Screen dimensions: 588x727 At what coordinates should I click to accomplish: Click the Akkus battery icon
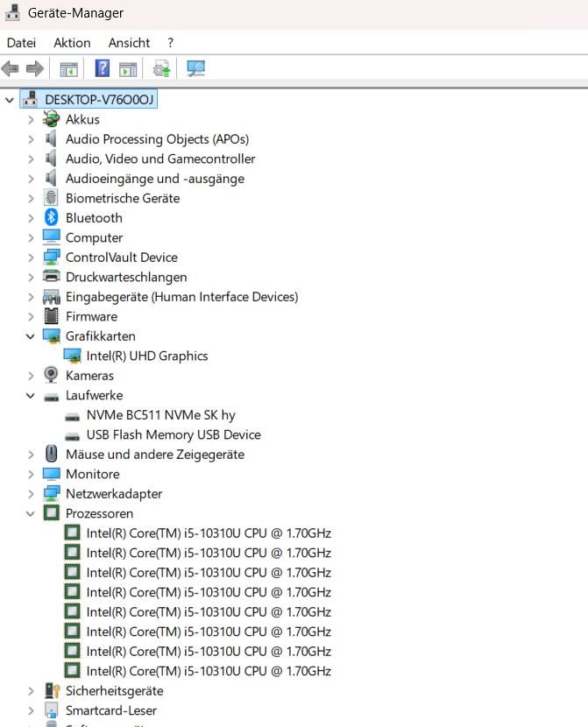click(51, 119)
